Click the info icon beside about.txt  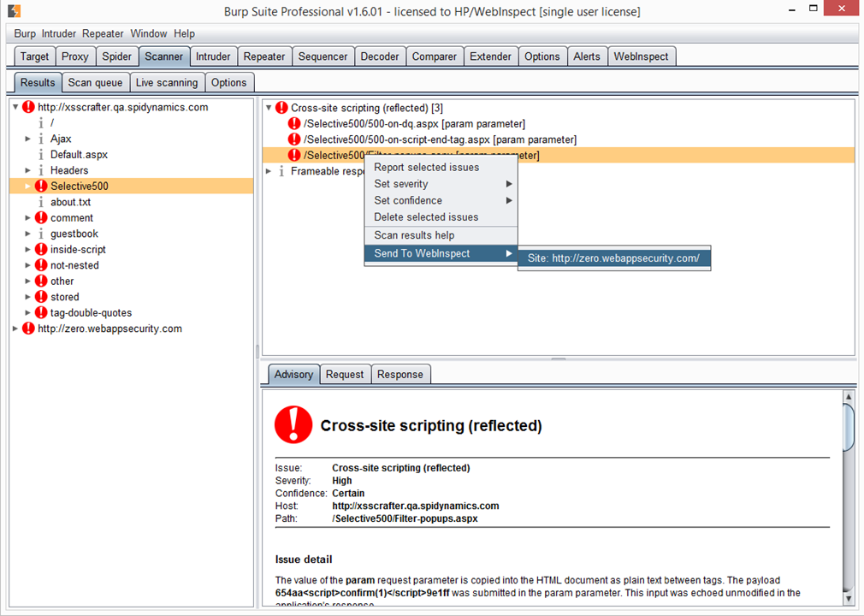41,202
